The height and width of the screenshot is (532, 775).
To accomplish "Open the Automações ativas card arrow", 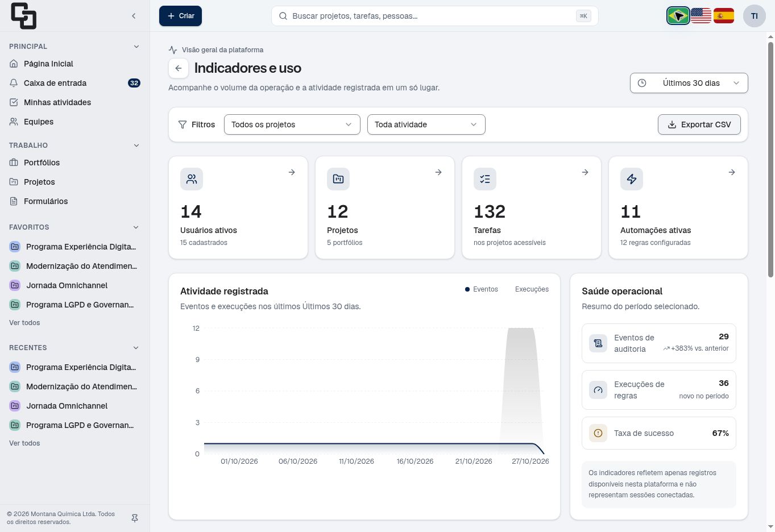I will (x=732, y=172).
